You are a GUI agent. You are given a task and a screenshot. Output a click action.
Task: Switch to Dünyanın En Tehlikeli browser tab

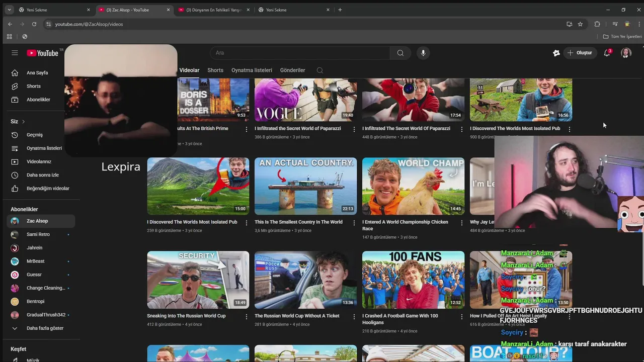tap(214, 10)
